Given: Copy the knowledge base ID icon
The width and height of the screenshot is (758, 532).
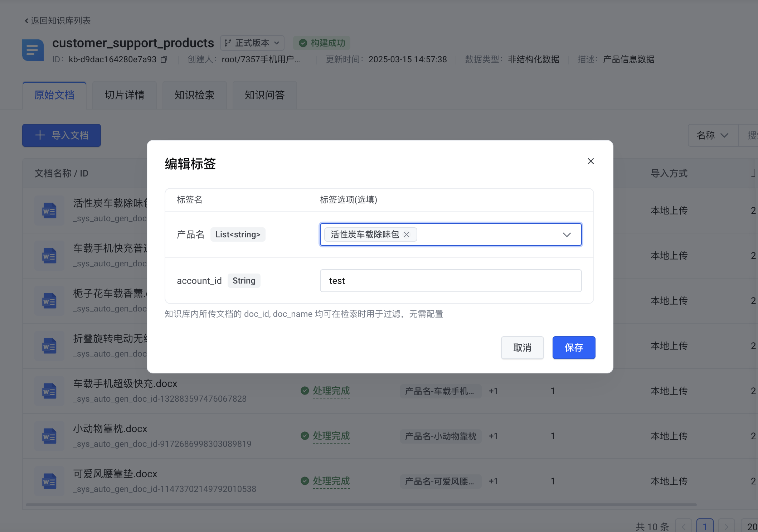Looking at the screenshot, I should click(x=164, y=59).
